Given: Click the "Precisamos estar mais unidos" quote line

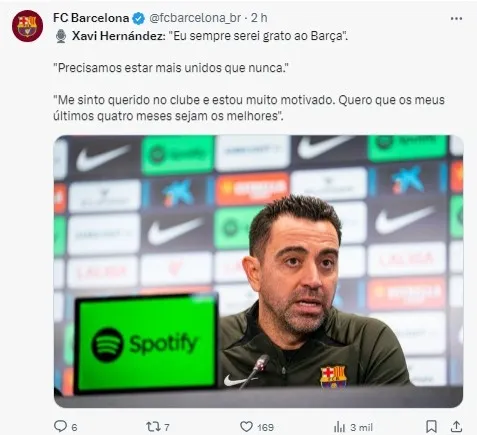Looking at the screenshot, I should click(171, 68).
